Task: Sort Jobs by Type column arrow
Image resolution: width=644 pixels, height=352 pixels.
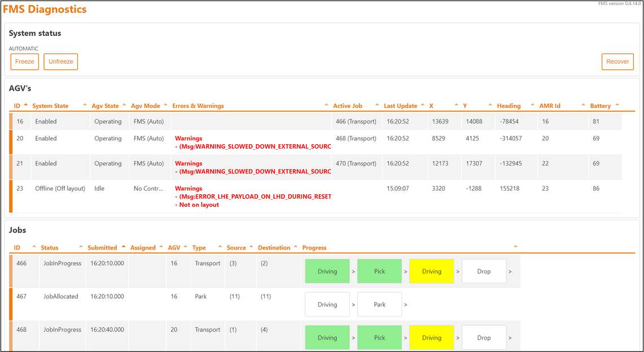Action: (x=220, y=248)
